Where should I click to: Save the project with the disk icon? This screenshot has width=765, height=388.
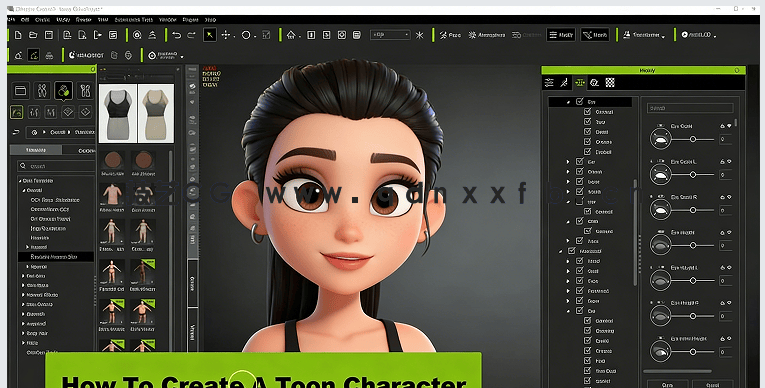click(x=49, y=35)
